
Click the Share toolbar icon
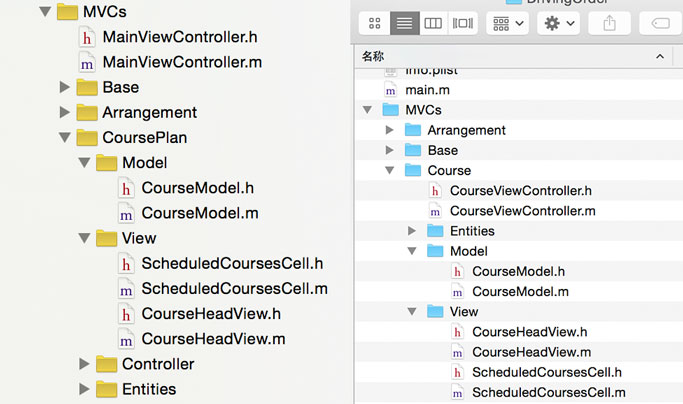[609, 23]
